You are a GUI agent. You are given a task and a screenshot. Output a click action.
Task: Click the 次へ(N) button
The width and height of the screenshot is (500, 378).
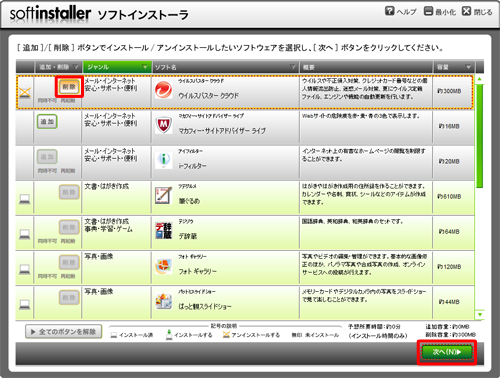pyautogui.click(x=447, y=352)
